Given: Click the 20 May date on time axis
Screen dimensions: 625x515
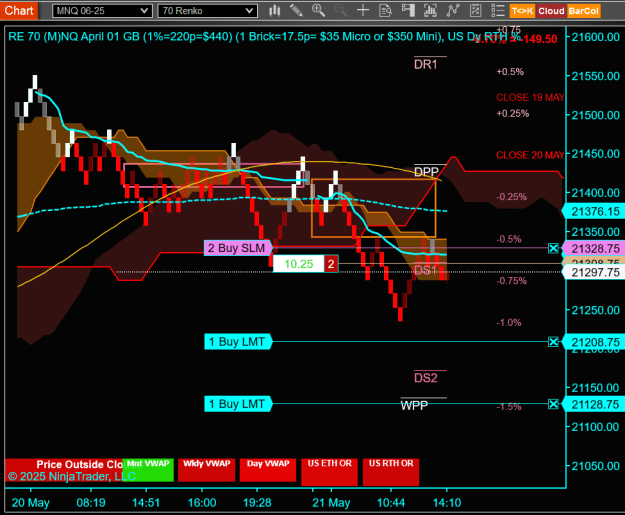Looking at the screenshot, I should tap(31, 503).
